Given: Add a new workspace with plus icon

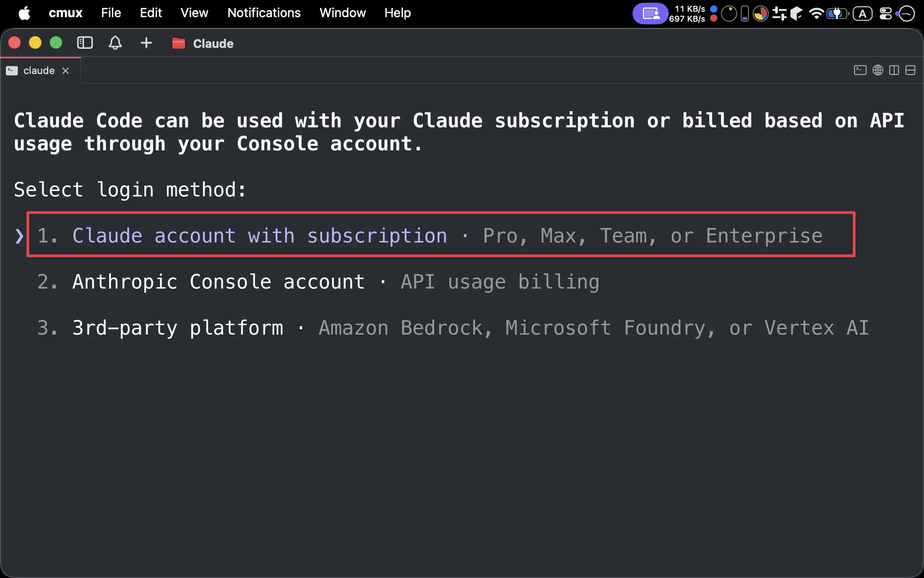Looking at the screenshot, I should tap(146, 43).
